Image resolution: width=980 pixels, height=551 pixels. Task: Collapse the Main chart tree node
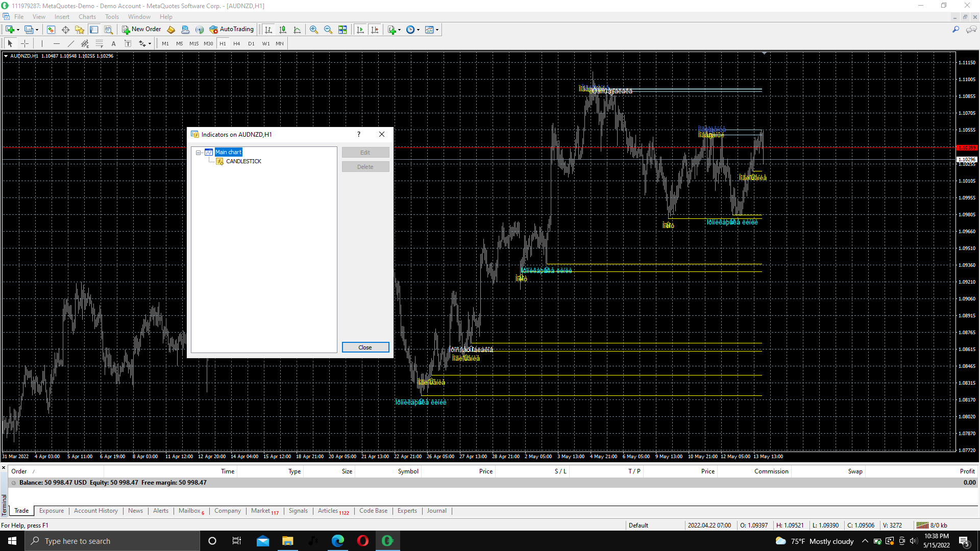(199, 153)
